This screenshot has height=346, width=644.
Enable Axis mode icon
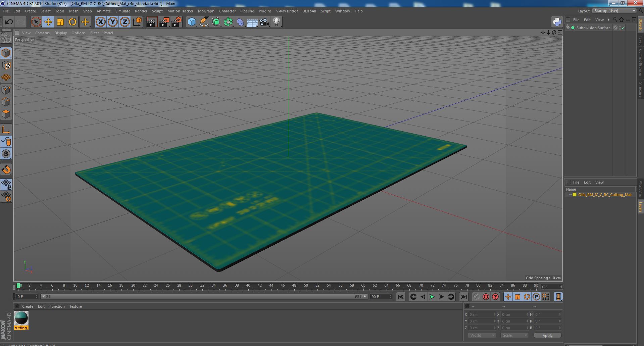click(x=6, y=130)
